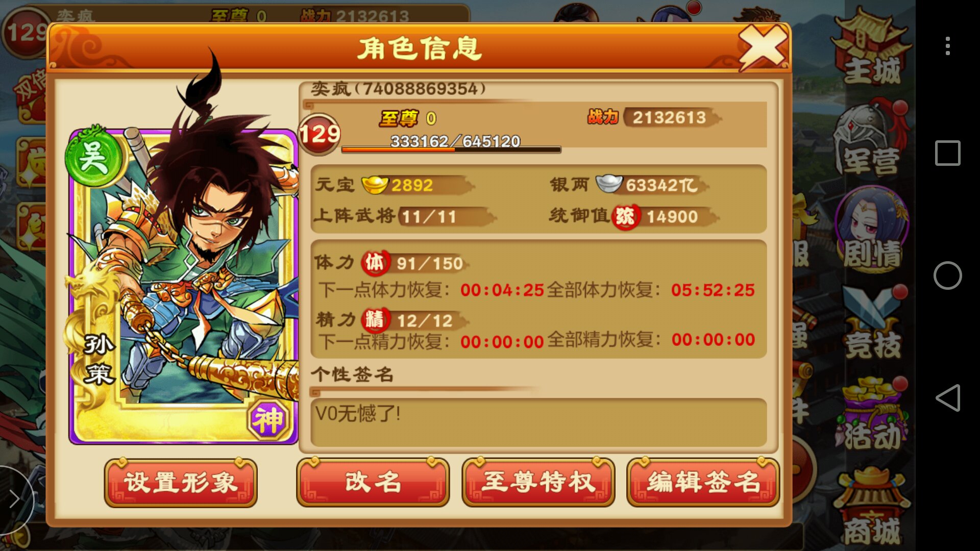Click the 设置形象 button
Viewport: 980px width, 551px height.
[181, 483]
